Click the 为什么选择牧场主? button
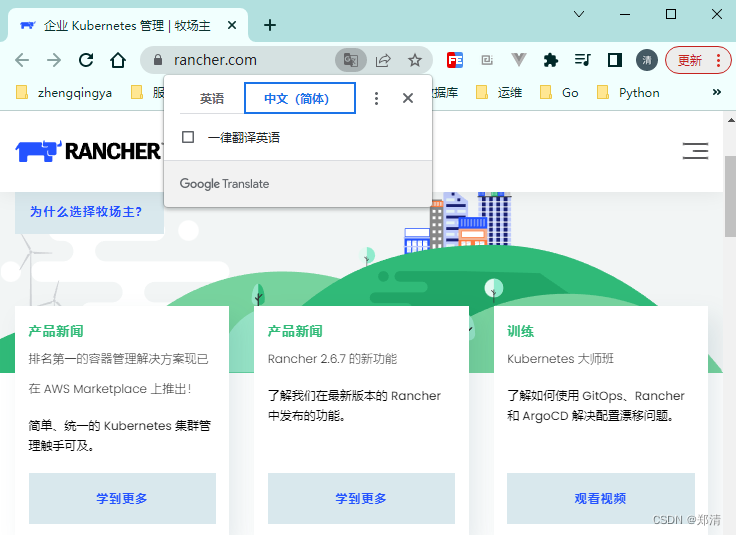736x535 pixels. (89, 212)
